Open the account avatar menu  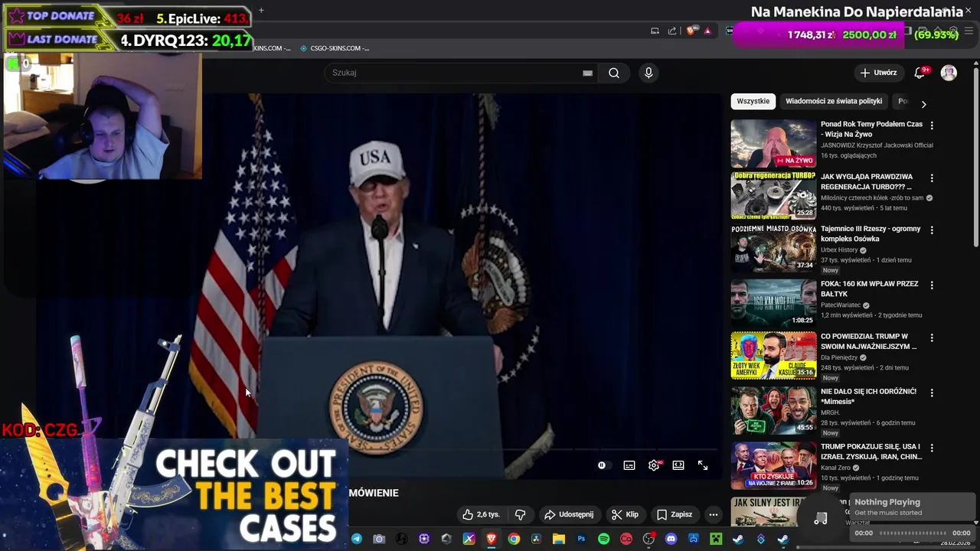tap(949, 73)
